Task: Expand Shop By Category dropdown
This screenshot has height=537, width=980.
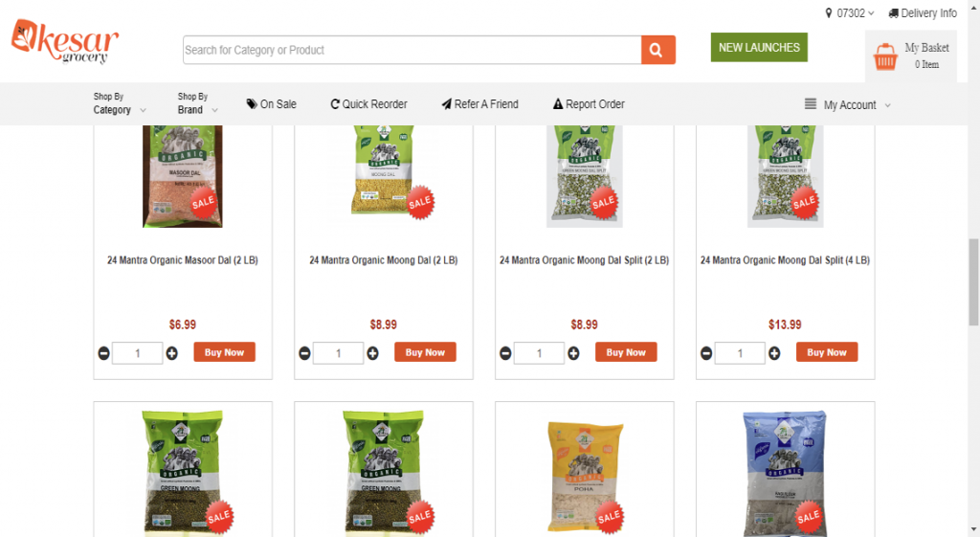Action: tap(120, 103)
